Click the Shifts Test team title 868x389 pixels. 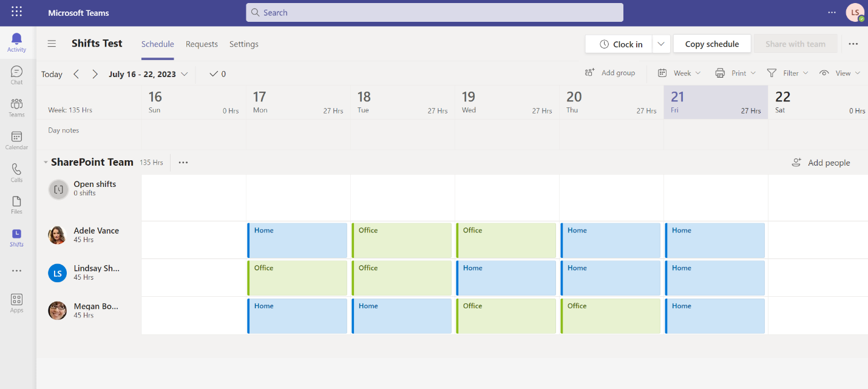97,44
